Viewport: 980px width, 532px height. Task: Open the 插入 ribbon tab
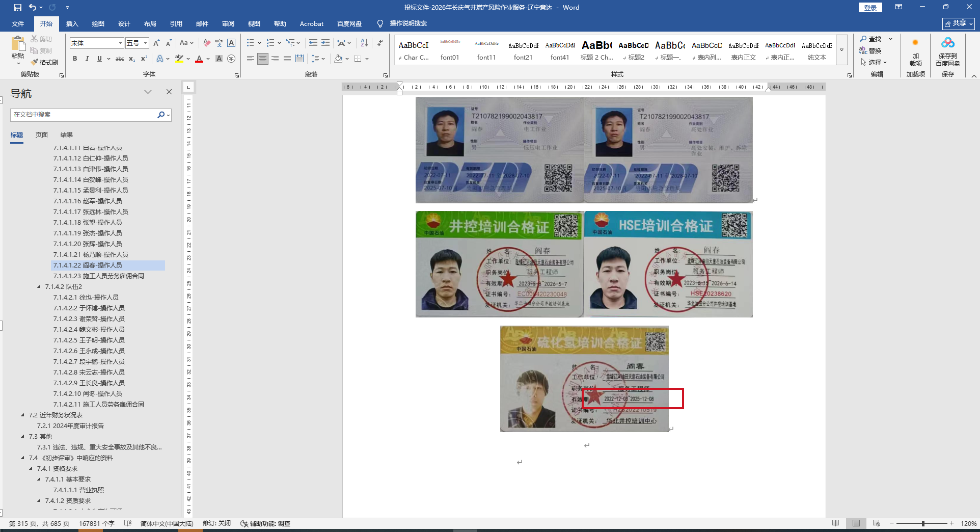72,24
